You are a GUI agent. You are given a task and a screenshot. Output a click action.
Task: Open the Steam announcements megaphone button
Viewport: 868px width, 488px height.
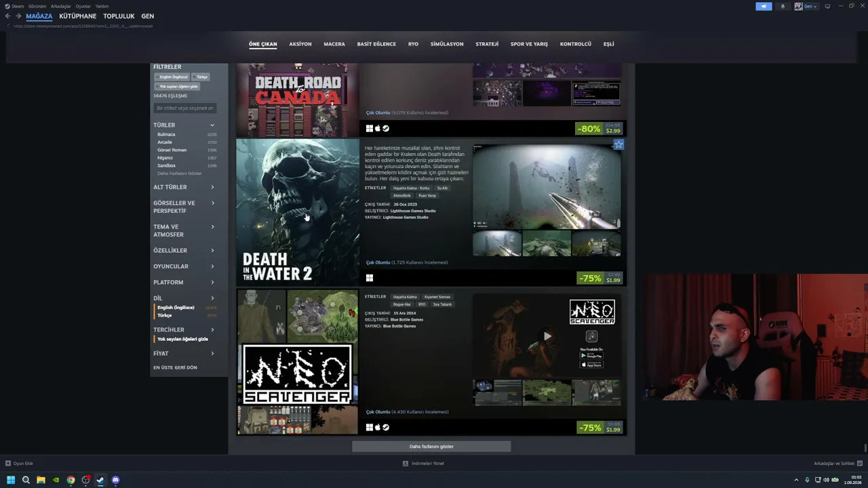pyautogui.click(x=764, y=6)
